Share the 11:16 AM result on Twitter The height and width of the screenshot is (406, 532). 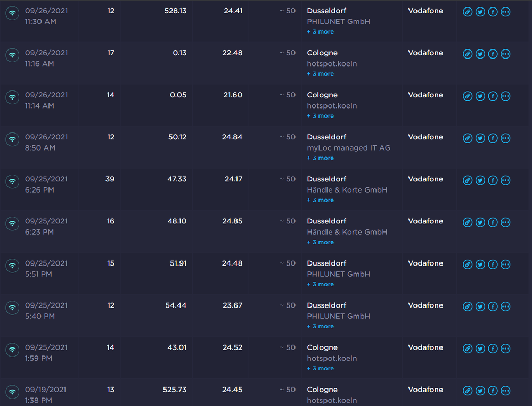(480, 54)
